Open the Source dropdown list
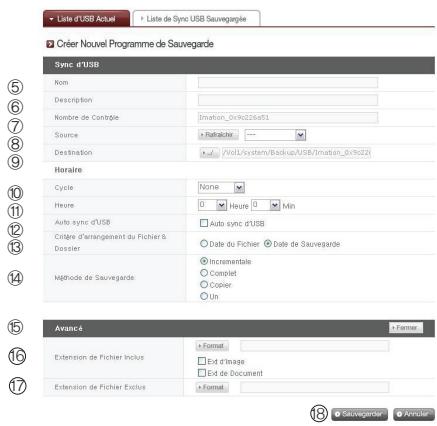The height and width of the screenshot is (426, 437). [275, 135]
